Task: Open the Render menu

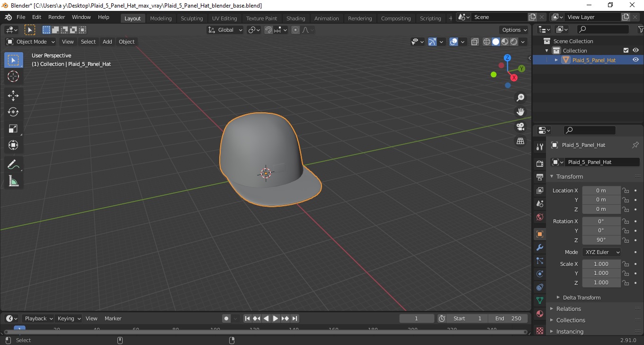Action: [57, 17]
